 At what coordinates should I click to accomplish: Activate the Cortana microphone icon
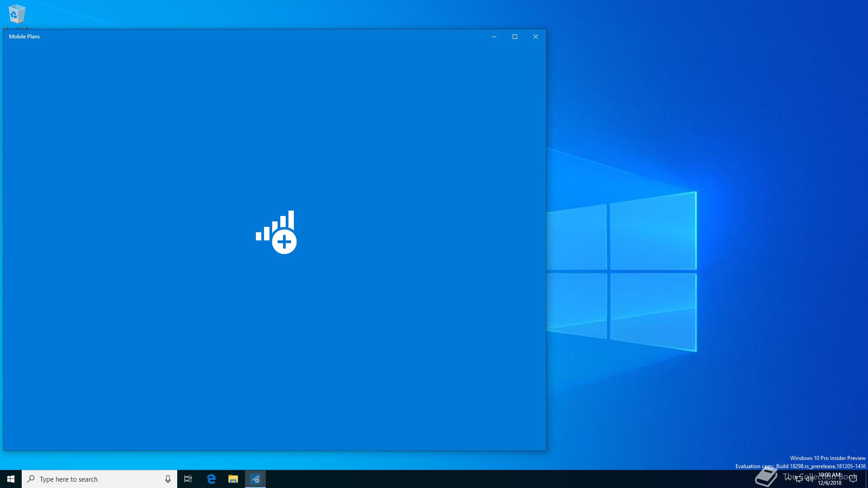coord(168,479)
